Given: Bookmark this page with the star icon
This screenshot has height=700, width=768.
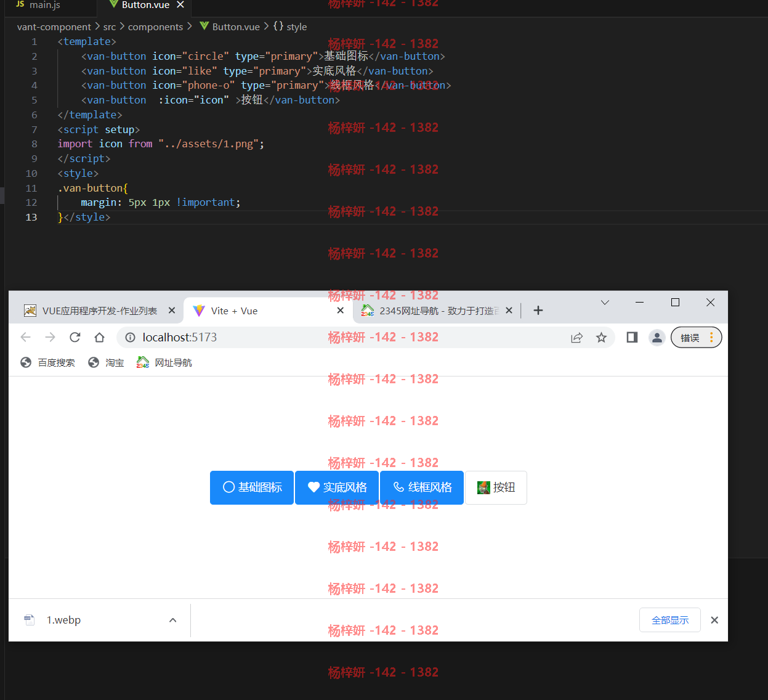Looking at the screenshot, I should pyautogui.click(x=602, y=338).
